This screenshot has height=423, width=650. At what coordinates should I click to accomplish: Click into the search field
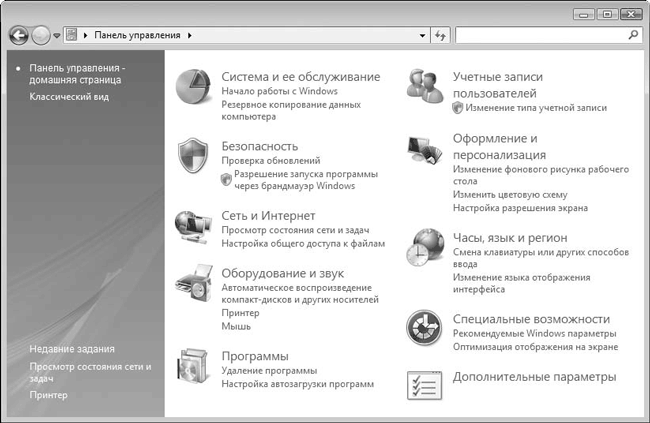point(540,35)
